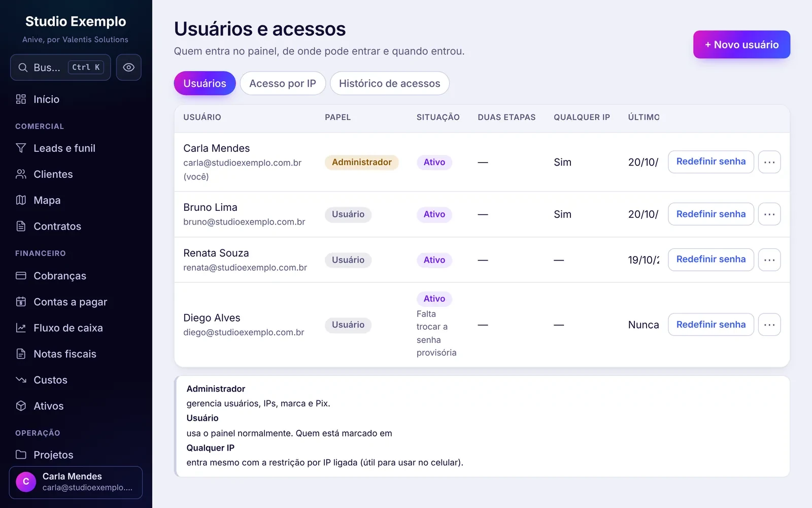Click Redefinir senha for Carla Mendes
Viewport: 812px width, 508px height.
711,162
